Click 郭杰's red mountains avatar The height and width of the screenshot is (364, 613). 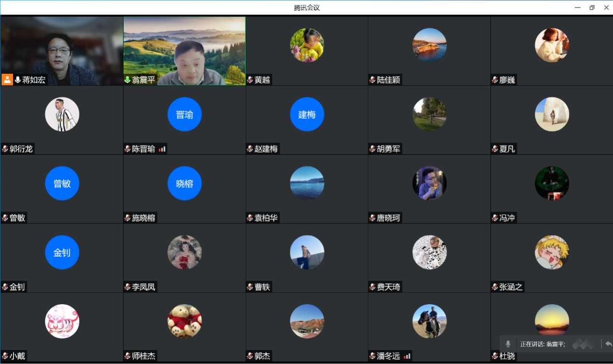pos(307,322)
